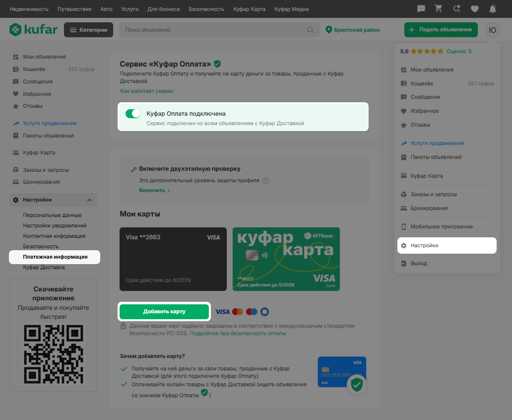Viewport: 512px width, 420px height.
Task: Click the blue Visa card illustration
Action: 342,372
